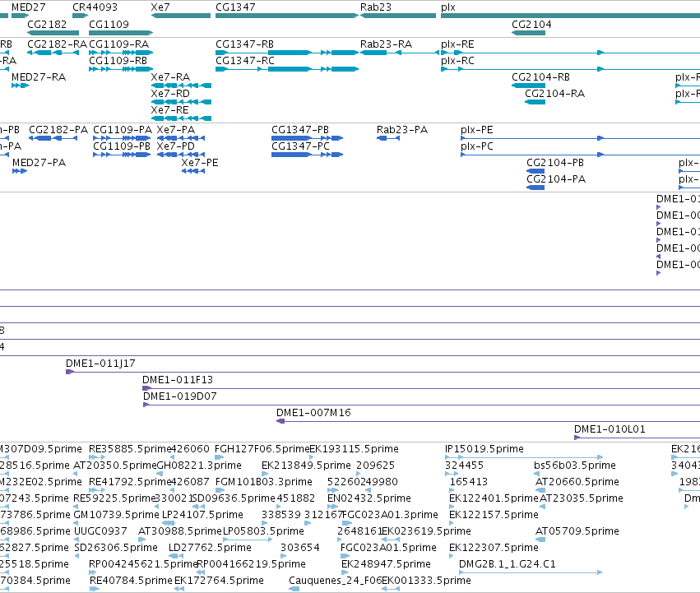Select protein plx-PE
This screenshot has height=593, width=700.
coord(581,138)
